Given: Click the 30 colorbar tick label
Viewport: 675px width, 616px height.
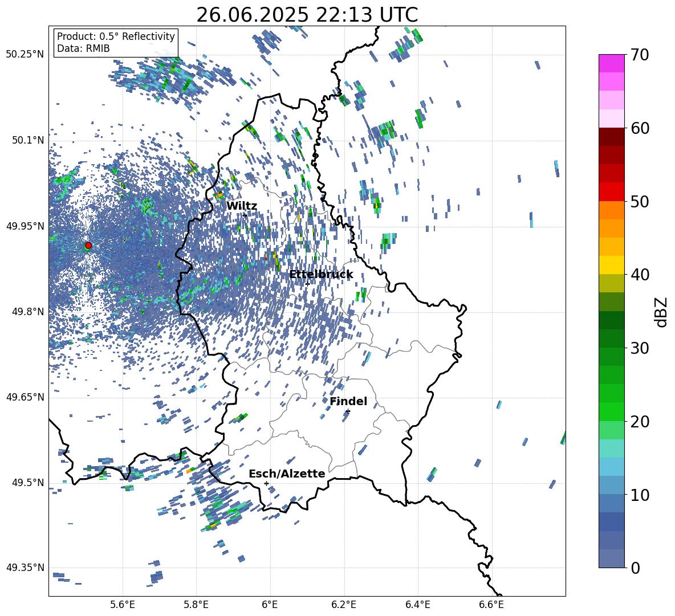Looking at the screenshot, I should [640, 348].
